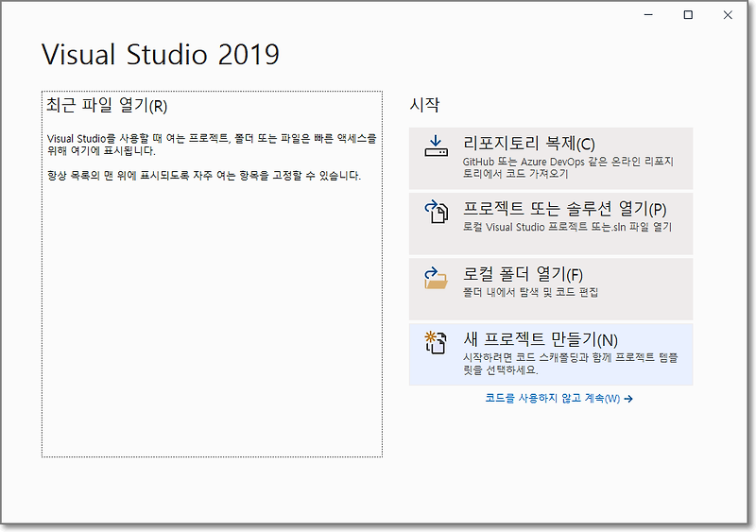Click the open project or solution icon
The height and width of the screenshot is (532, 756).
click(436, 212)
